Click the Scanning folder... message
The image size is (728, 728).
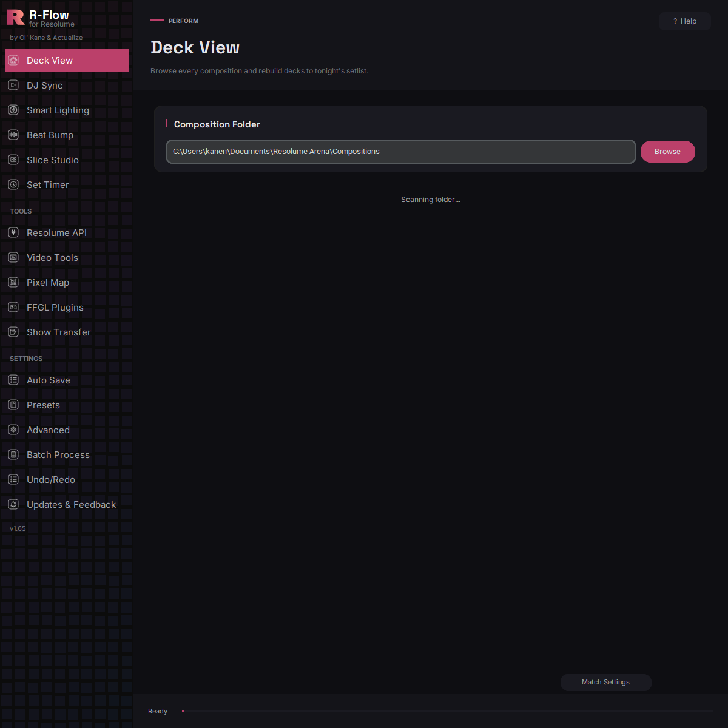431,200
